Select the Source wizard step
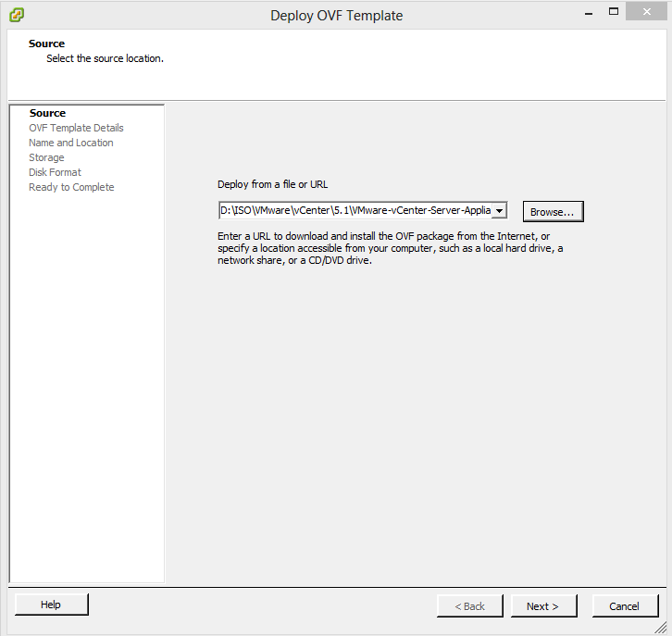672x636 pixels. (47, 113)
